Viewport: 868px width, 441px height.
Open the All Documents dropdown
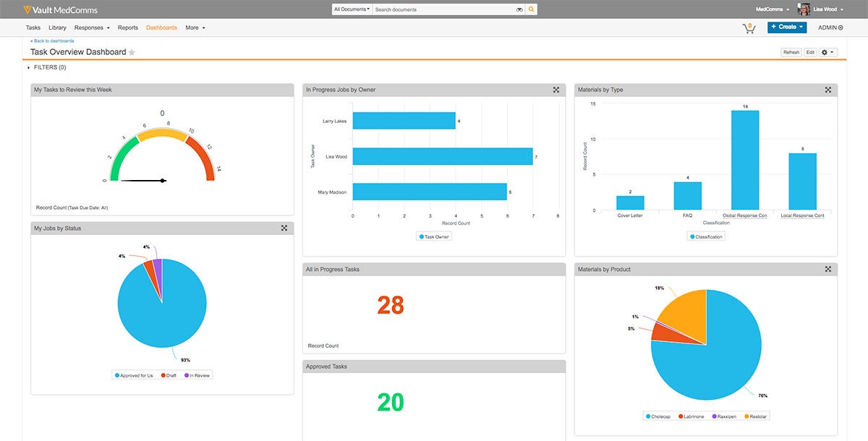[x=352, y=9]
